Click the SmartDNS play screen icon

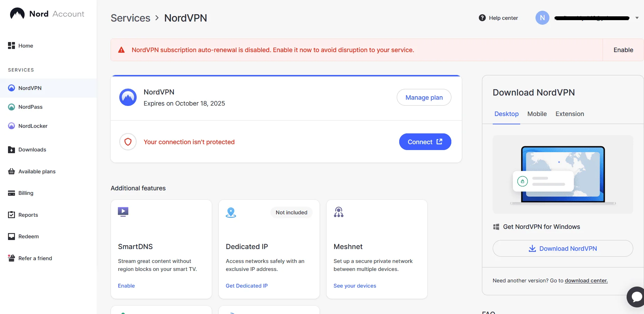123,212
